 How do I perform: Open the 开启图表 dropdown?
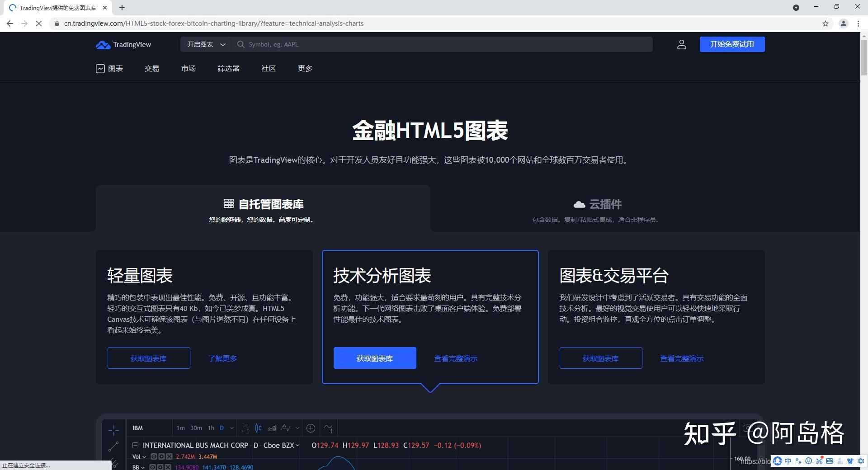point(206,44)
